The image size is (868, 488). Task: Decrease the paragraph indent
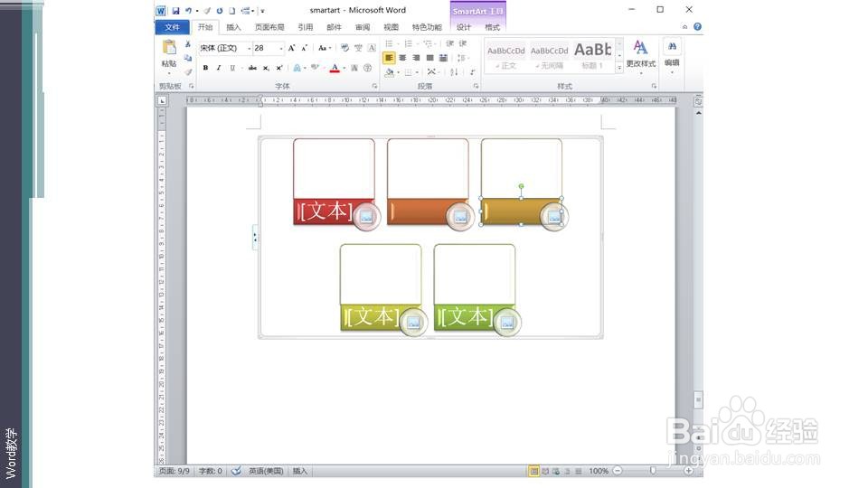coord(449,43)
